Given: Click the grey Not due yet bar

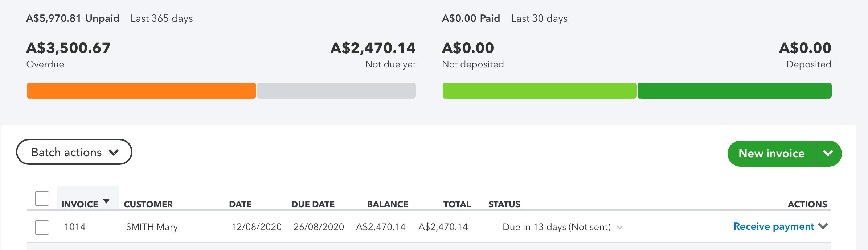Looking at the screenshot, I should click(x=336, y=91).
